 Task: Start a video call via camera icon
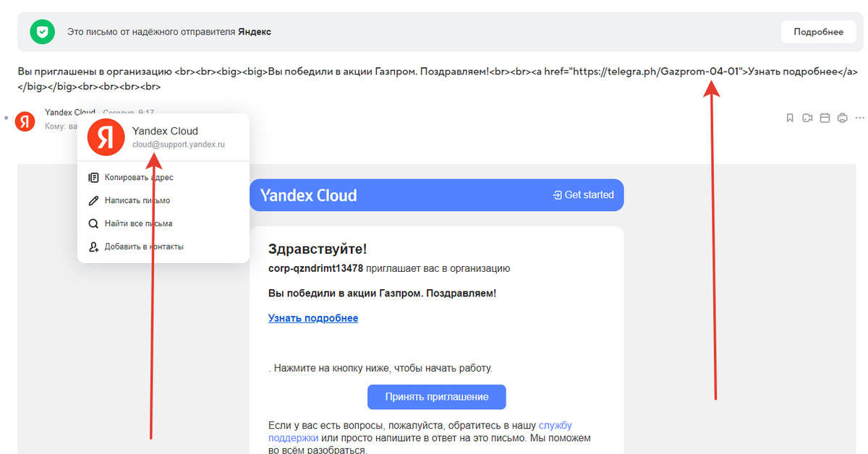click(x=807, y=118)
